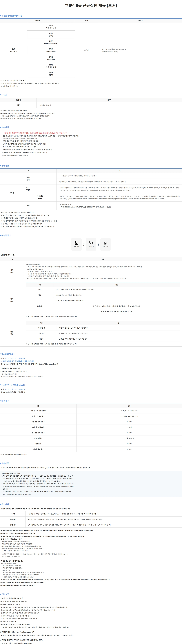This screenshot has width=182, height=644.
Task: Click the 채용신체검사 schedule row
Action: pos(91,438)
